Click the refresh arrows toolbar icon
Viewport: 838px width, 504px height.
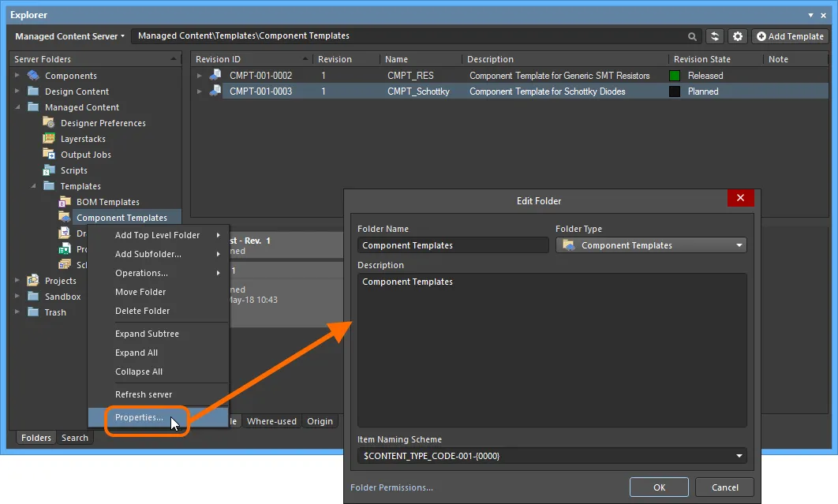click(x=715, y=36)
